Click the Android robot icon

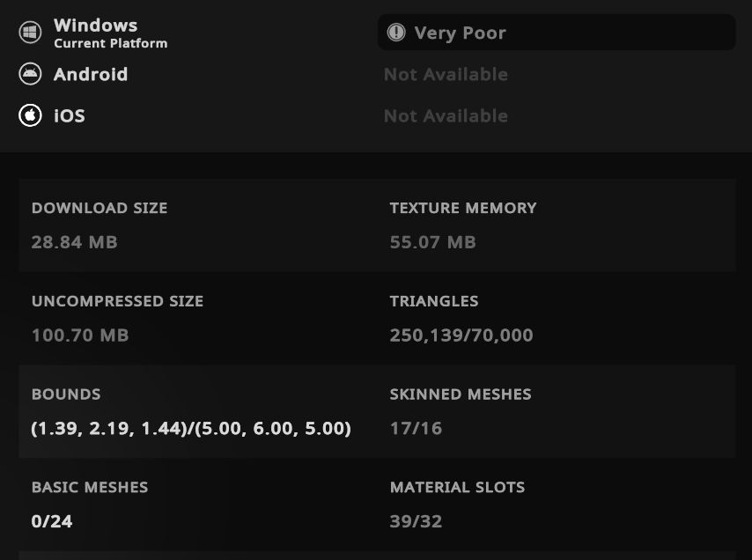pos(31,74)
